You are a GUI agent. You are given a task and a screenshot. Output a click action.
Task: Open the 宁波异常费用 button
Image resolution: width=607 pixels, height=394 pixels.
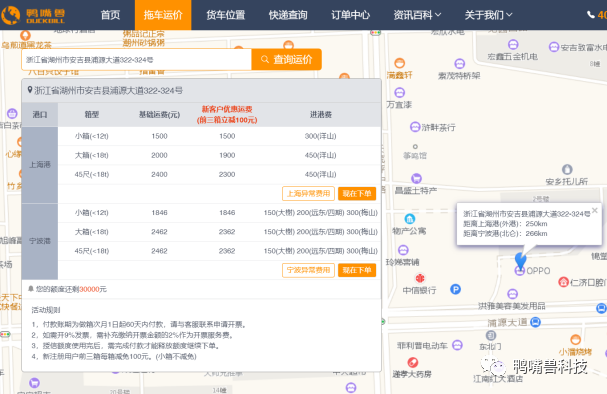(308, 270)
